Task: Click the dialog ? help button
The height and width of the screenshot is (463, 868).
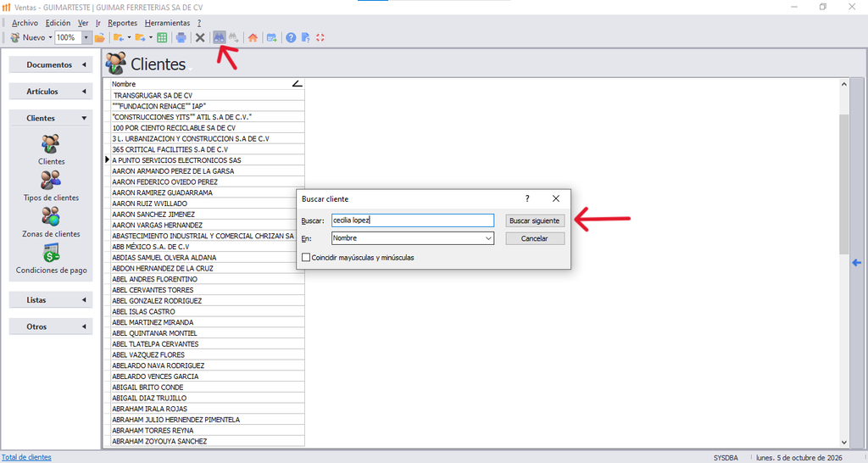Action: [527, 198]
